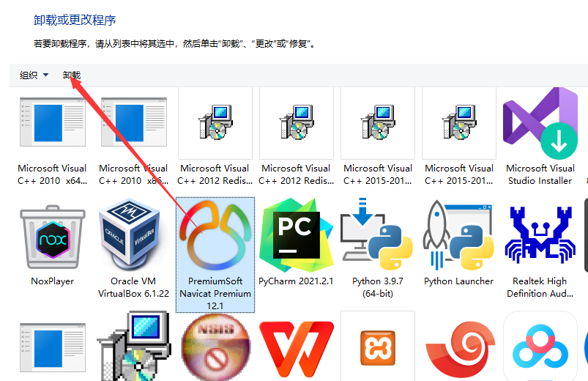588x381 pixels.
Task: Open the 组织 dropdown menu
Action: (x=34, y=75)
